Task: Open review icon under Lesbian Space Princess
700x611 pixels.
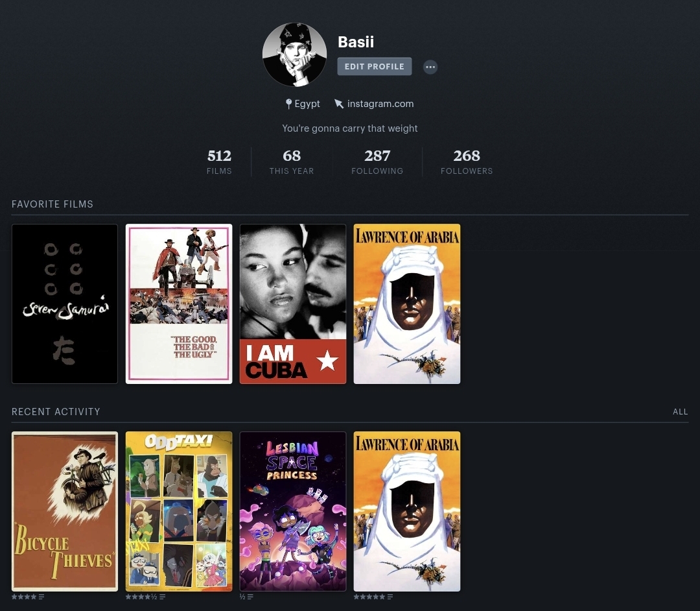Action: (250, 597)
